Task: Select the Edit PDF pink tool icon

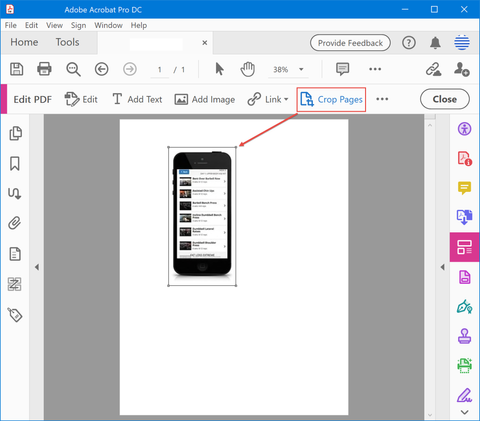Action: pyautogui.click(x=464, y=247)
